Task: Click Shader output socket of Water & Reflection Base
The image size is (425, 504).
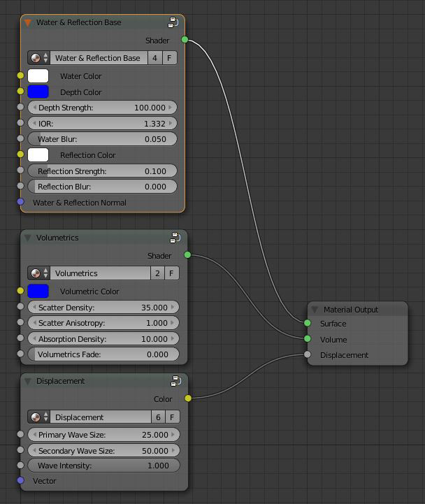Action: [x=185, y=40]
